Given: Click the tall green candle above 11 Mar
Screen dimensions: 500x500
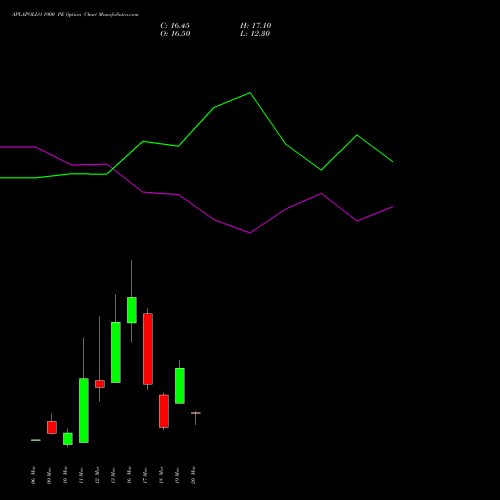Looking at the screenshot, I should tap(84, 410).
